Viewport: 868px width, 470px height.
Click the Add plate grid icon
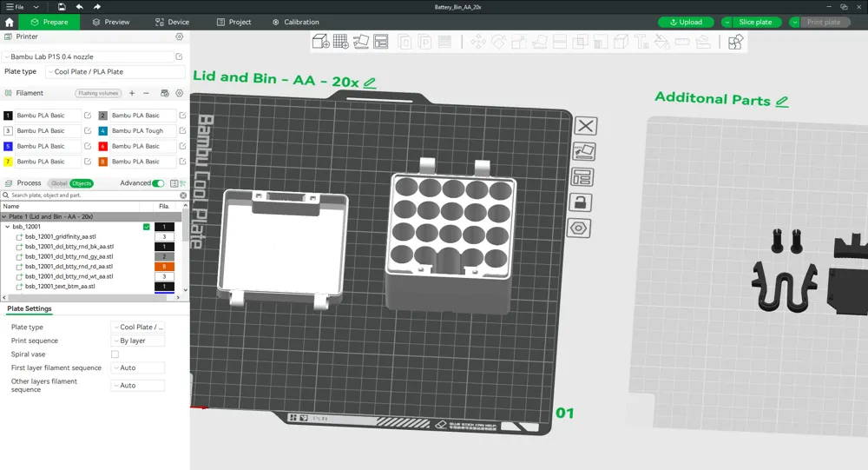[341, 42]
